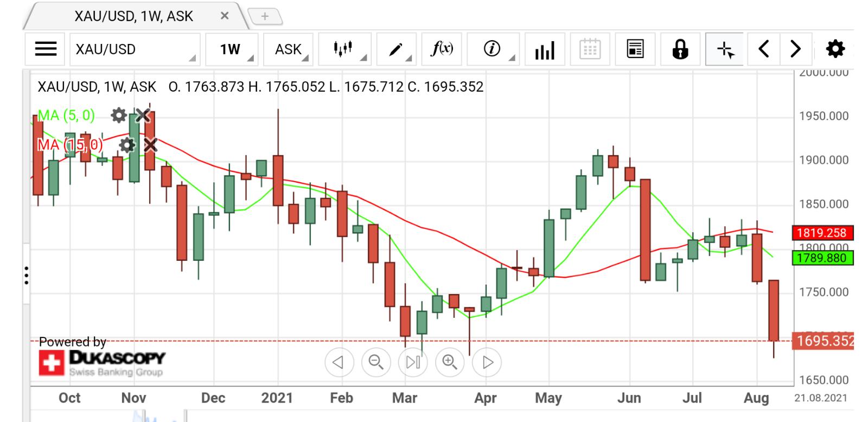Image resolution: width=868 pixels, height=422 pixels.
Task: Zoom in the chart
Action: point(450,362)
